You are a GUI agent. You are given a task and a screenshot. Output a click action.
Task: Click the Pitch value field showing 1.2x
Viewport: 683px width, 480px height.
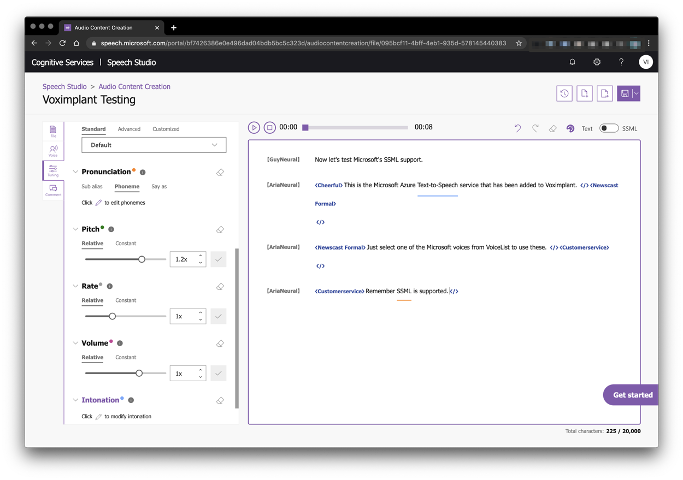click(x=188, y=259)
